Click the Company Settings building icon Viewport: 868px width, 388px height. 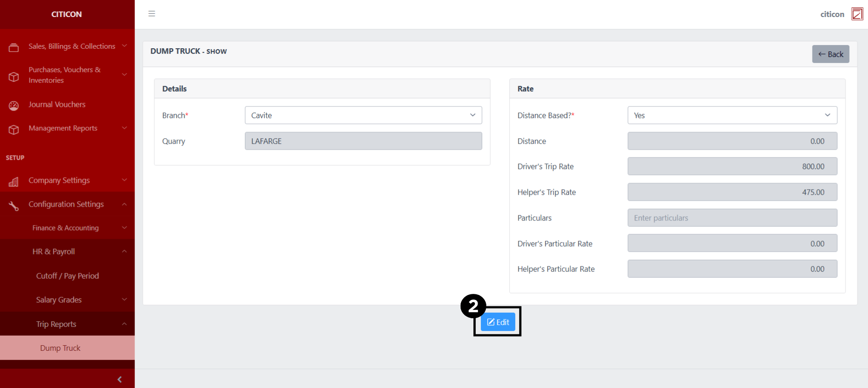(14, 182)
